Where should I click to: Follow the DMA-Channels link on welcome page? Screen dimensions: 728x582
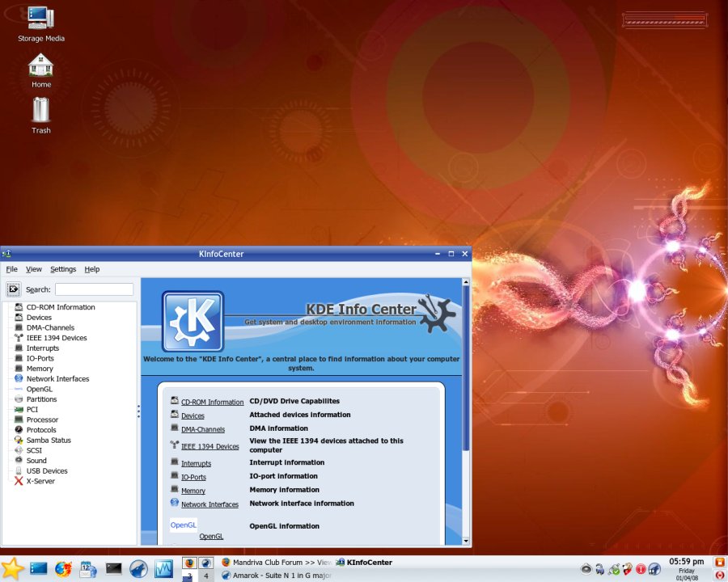coord(203,429)
